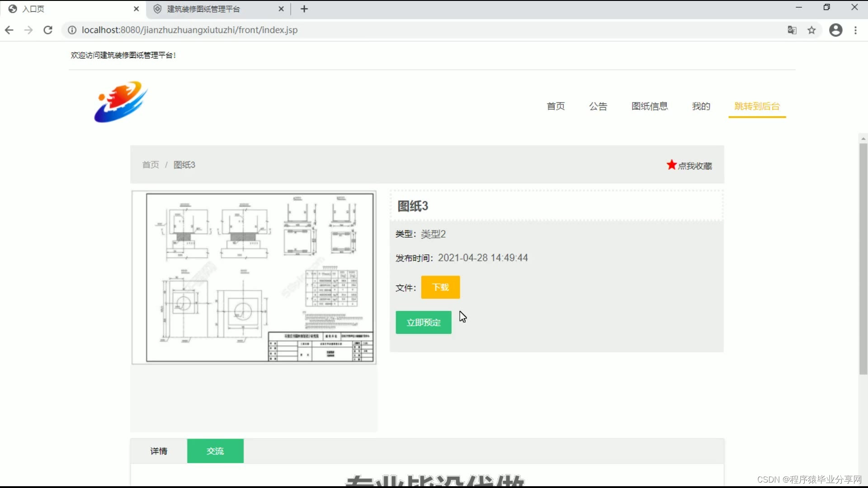Click the translate page icon

point(792,30)
